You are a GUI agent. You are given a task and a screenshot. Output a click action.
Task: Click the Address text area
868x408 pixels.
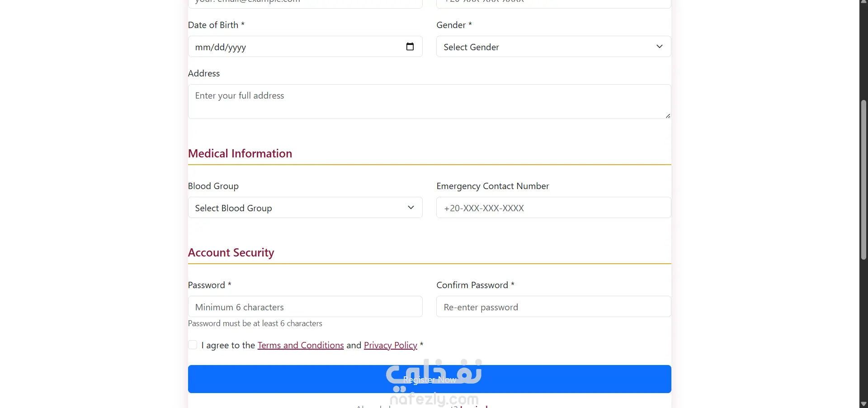tap(429, 101)
